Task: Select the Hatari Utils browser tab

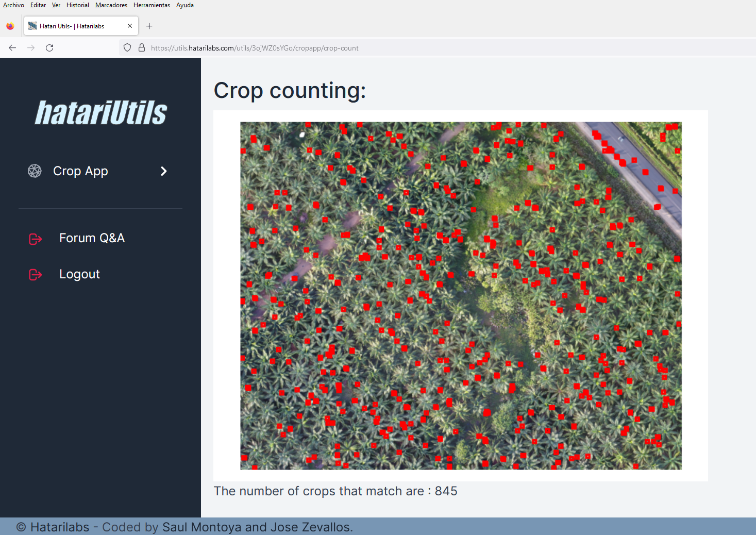Action: pos(81,26)
